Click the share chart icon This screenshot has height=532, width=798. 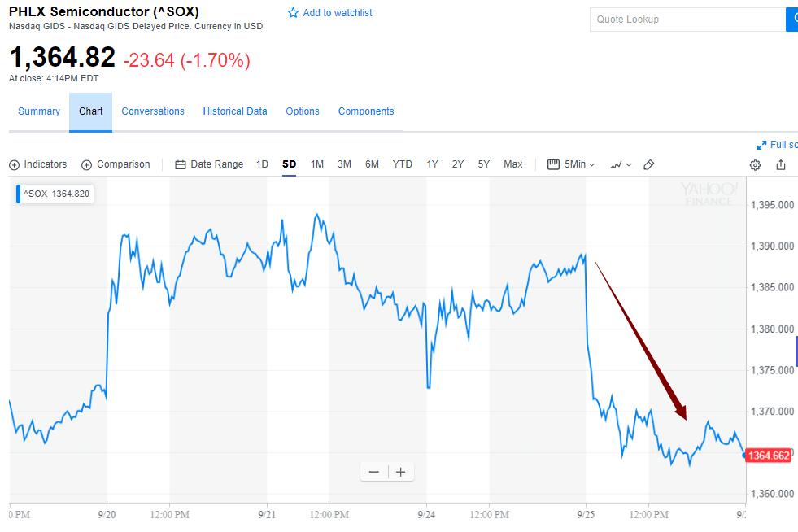(x=781, y=164)
